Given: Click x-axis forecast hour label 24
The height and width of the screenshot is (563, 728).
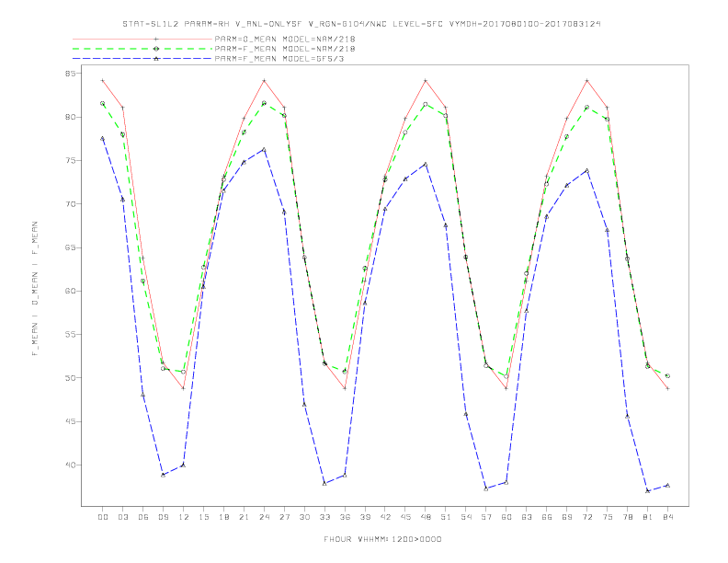Looking at the screenshot, I should pyautogui.click(x=264, y=517).
